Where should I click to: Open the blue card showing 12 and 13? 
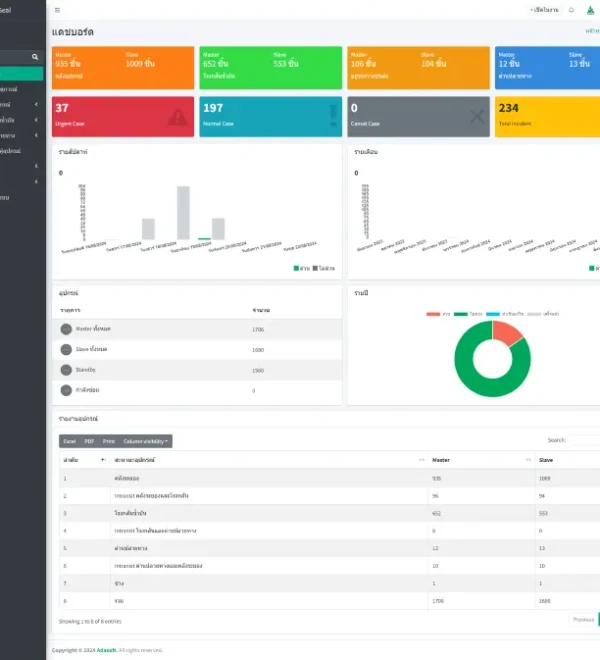547,68
